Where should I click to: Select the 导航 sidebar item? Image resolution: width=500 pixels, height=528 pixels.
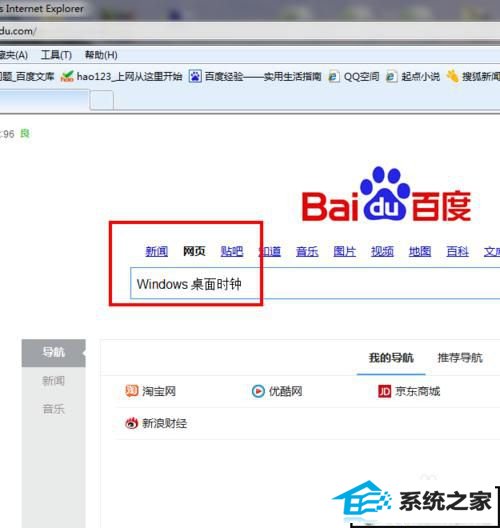point(54,353)
